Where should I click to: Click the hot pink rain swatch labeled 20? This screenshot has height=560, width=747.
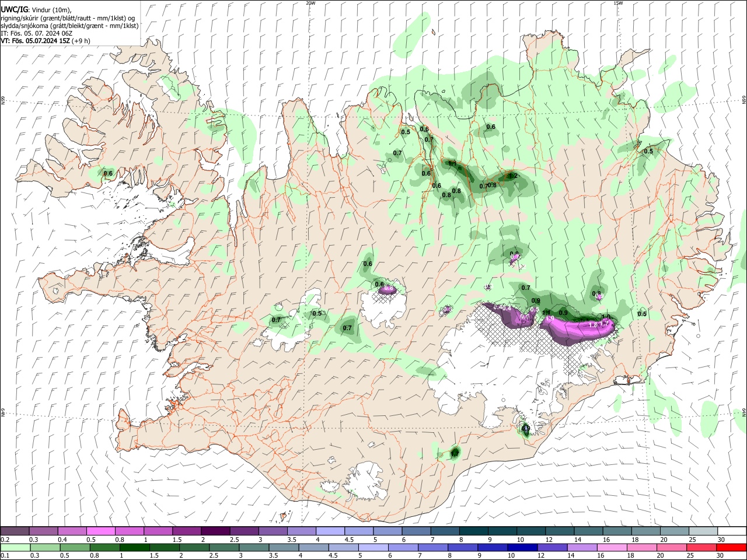(x=672, y=547)
